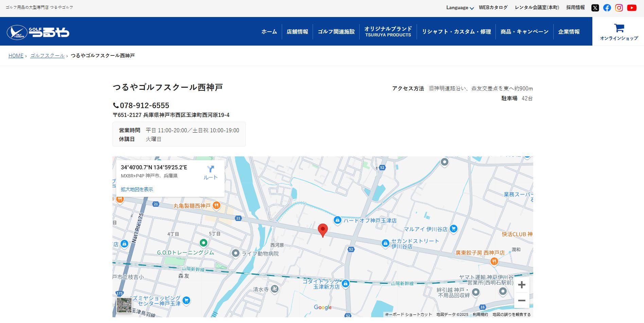
Task: Open the YouTube social icon
Action: tap(632, 8)
